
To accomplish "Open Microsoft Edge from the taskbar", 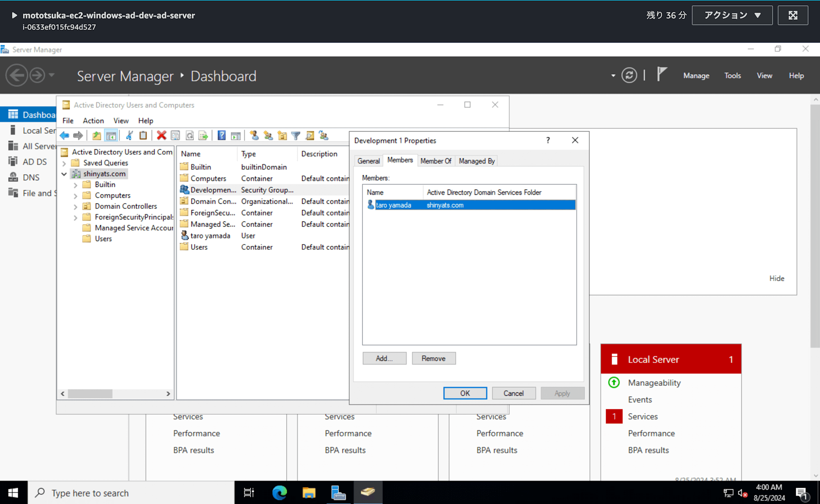I will tap(280, 493).
